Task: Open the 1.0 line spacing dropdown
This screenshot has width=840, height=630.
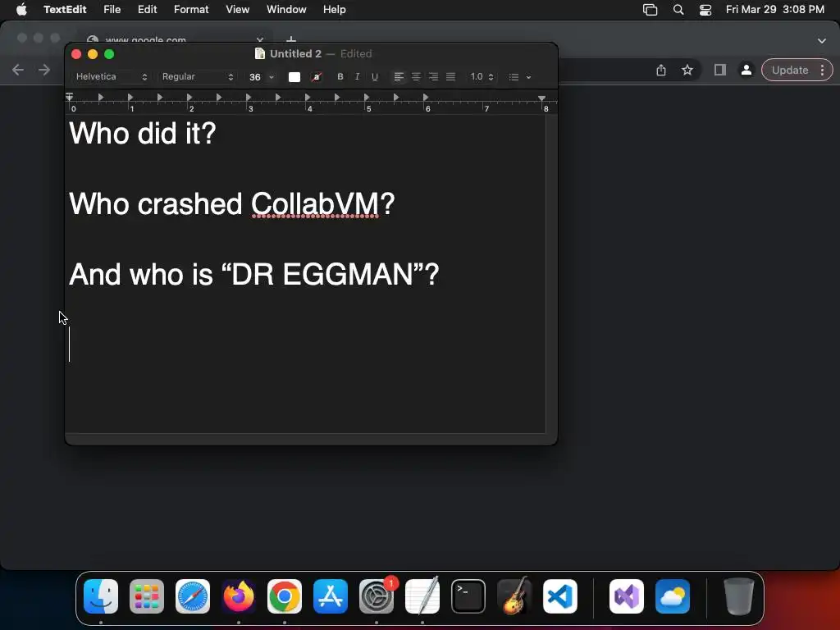Action: click(482, 76)
